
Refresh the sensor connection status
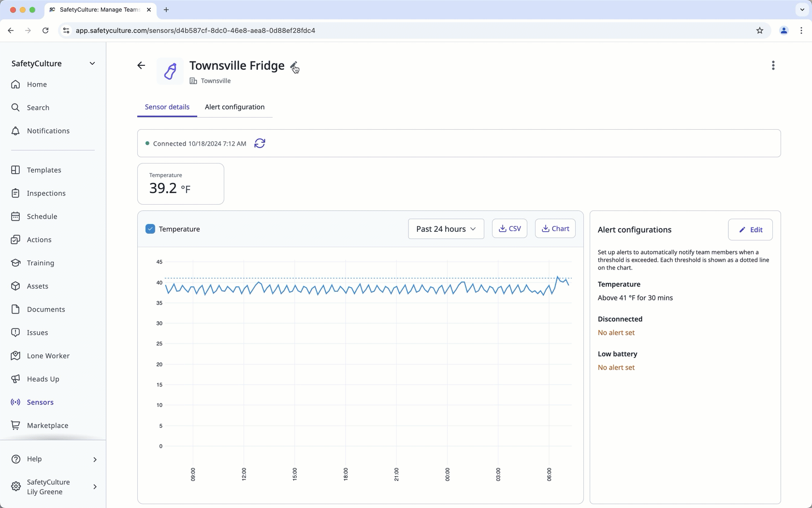[x=260, y=143]
